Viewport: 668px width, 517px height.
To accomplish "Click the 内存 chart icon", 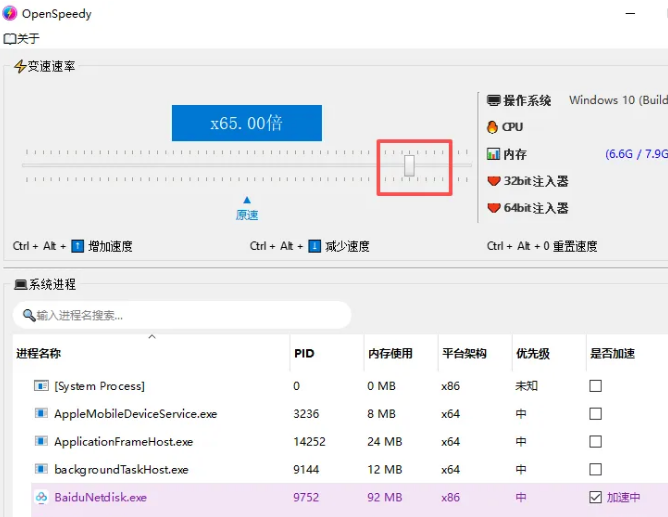I will click(x=493, y=154).
